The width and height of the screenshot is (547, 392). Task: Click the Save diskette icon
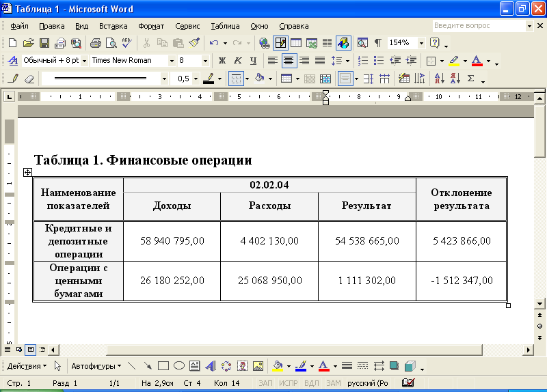(44, 43)
